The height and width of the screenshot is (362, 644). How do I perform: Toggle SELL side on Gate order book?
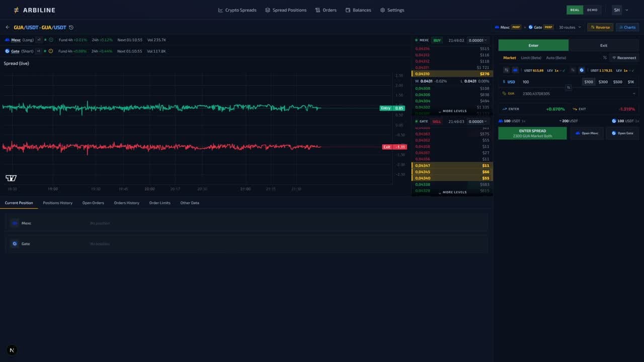pyautogui.click(x=437, y=122)
